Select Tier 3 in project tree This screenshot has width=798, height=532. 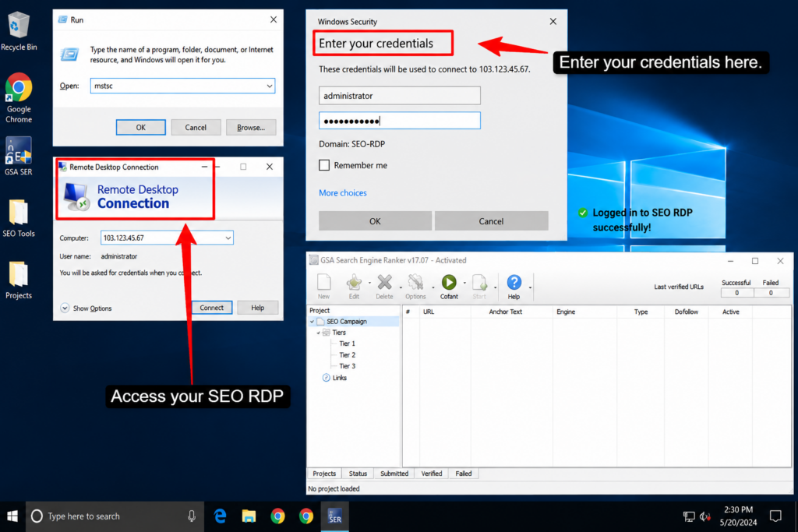347,366
